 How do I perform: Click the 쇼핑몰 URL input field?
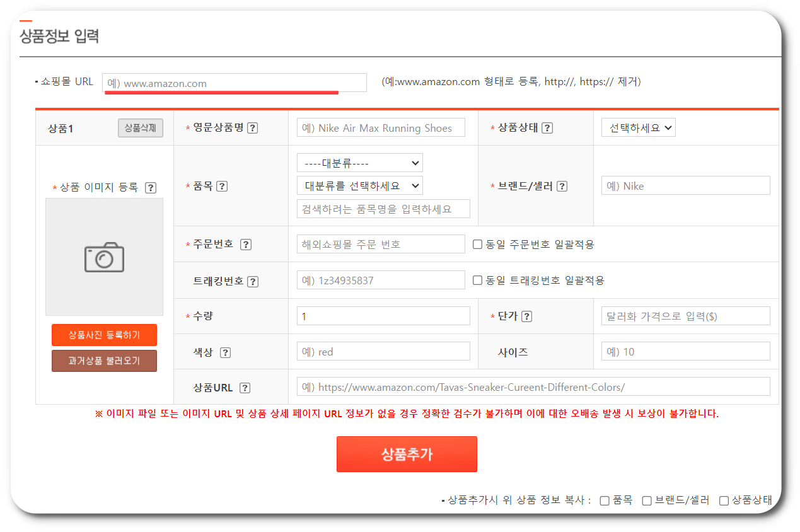[233, 82]
